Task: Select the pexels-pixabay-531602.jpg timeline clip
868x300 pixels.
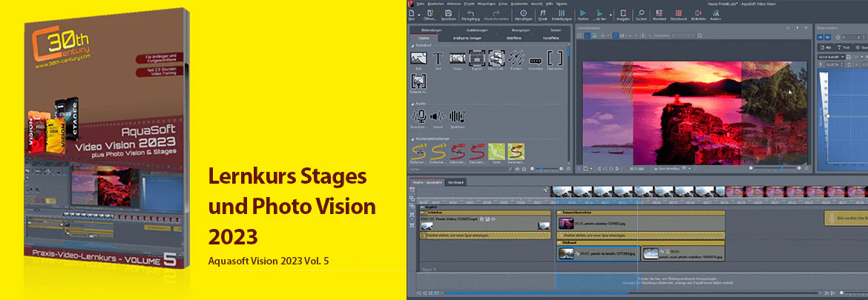Action: coord(640,223)
